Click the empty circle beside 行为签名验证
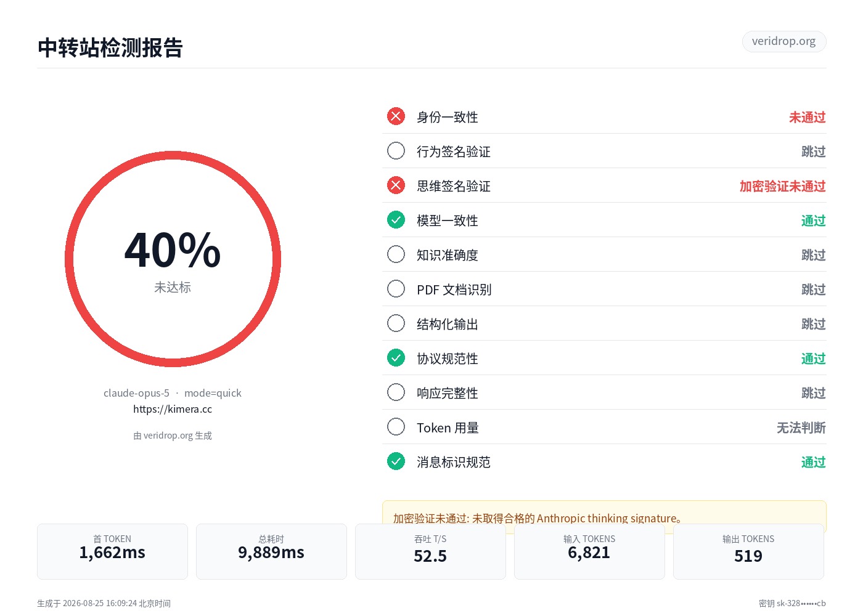 tap(396, 151)
